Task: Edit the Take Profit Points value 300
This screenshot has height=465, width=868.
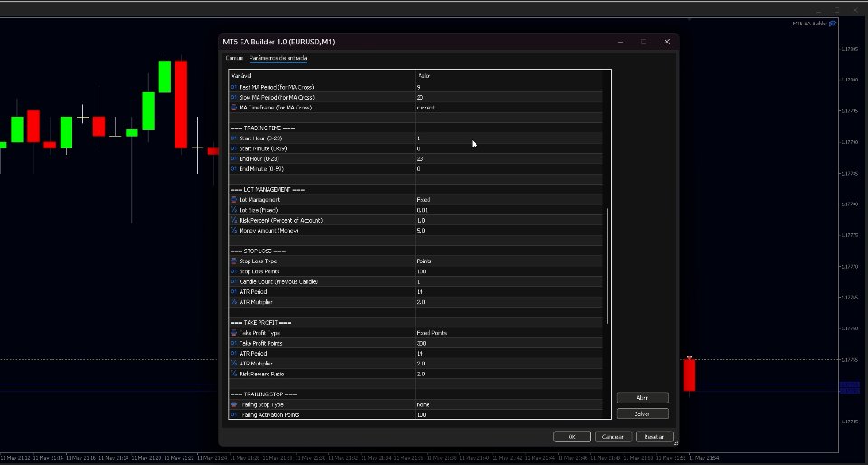Action: [509, 343]
